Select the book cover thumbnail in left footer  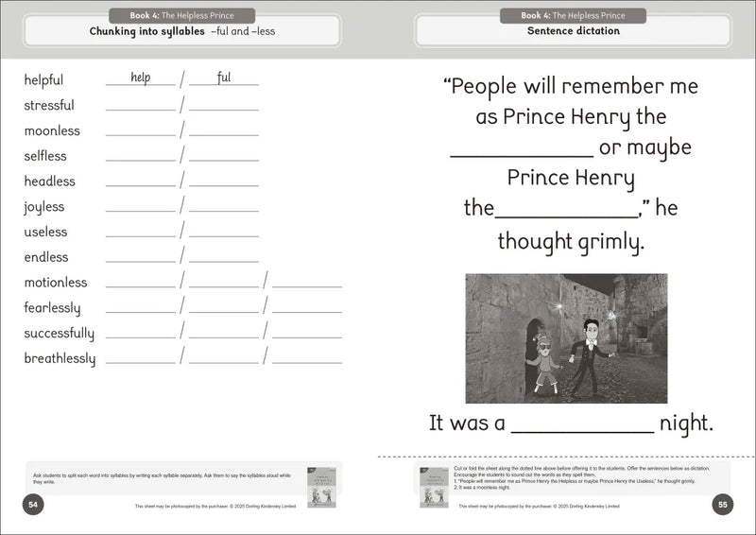pyautogui.click(x=321, y=486)
